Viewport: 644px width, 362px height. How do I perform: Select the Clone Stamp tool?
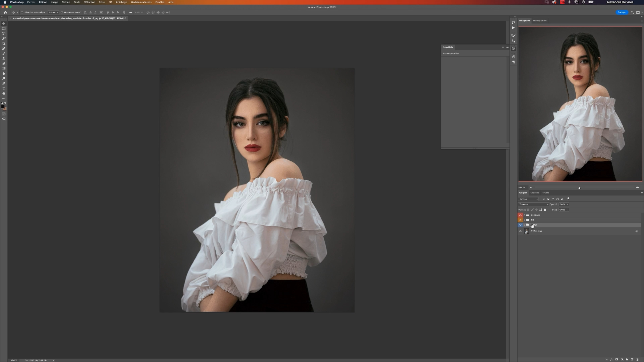pos(4,58)
